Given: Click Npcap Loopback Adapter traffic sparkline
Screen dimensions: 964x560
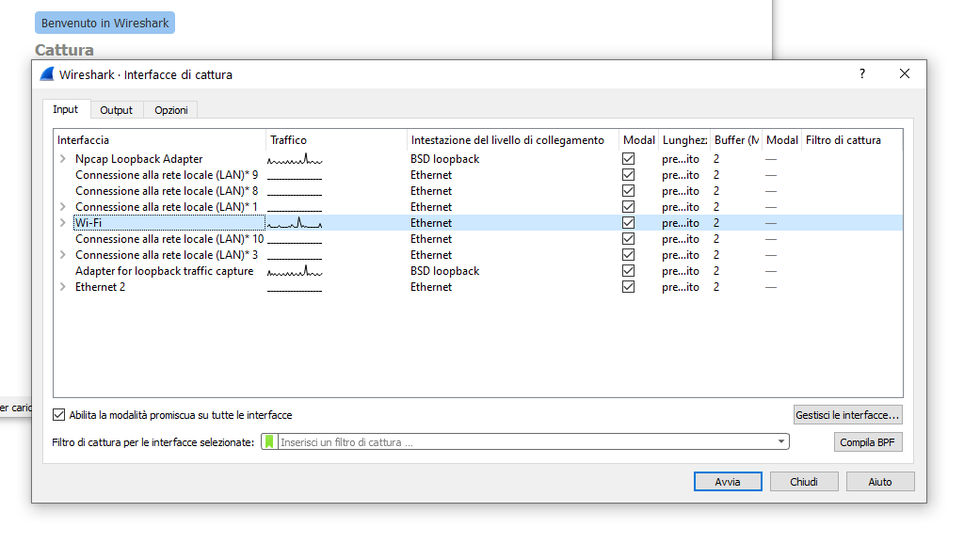Looking at the screenshot, I should point(295,159).
